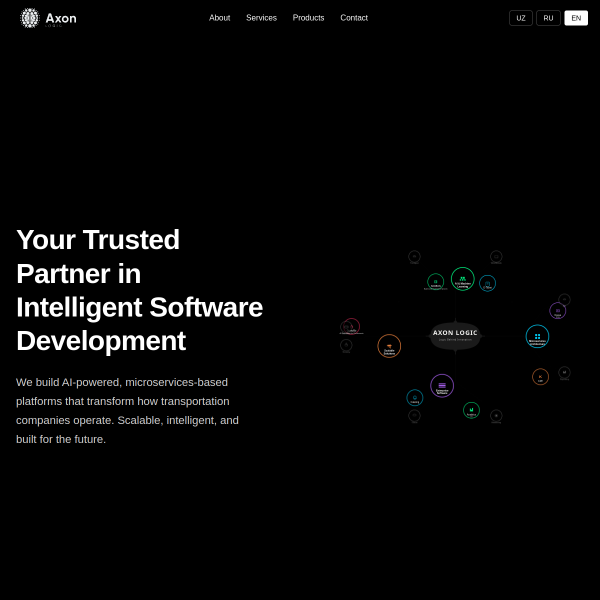
Task: Open the About page
Action: (x=219, y=18)
